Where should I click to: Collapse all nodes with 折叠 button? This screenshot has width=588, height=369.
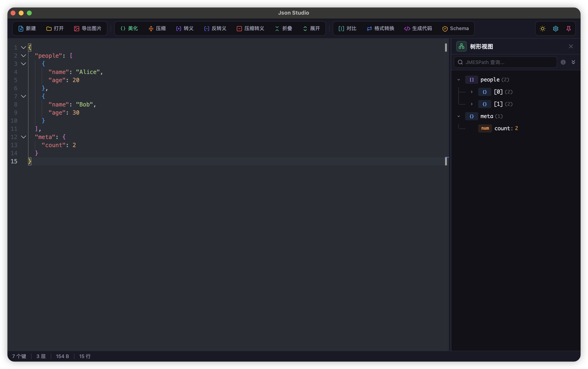(x=283, y=28)
